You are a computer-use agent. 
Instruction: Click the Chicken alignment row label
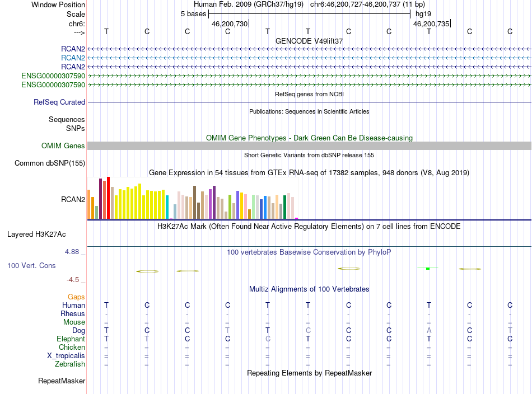pos(72,347)
